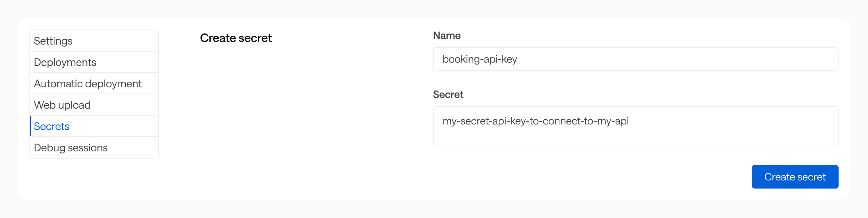Select the currently active Secrets entry

click(x=51, y=126)
